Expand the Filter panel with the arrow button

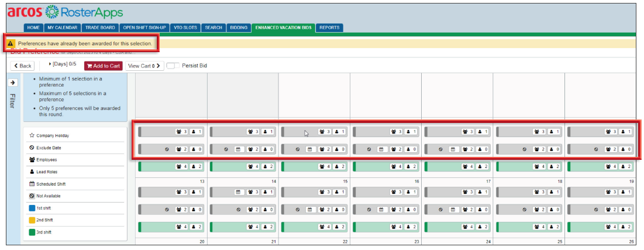click(13, 83)
